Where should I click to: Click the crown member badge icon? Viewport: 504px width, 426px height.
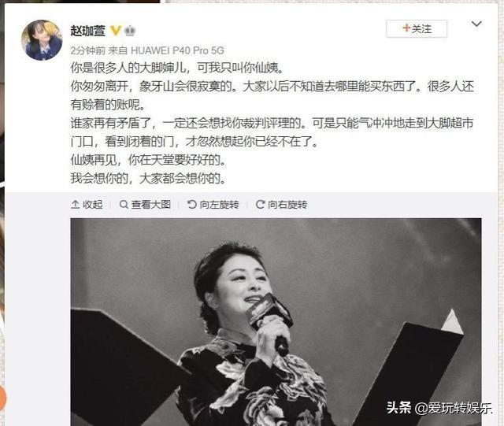[129, 31]
